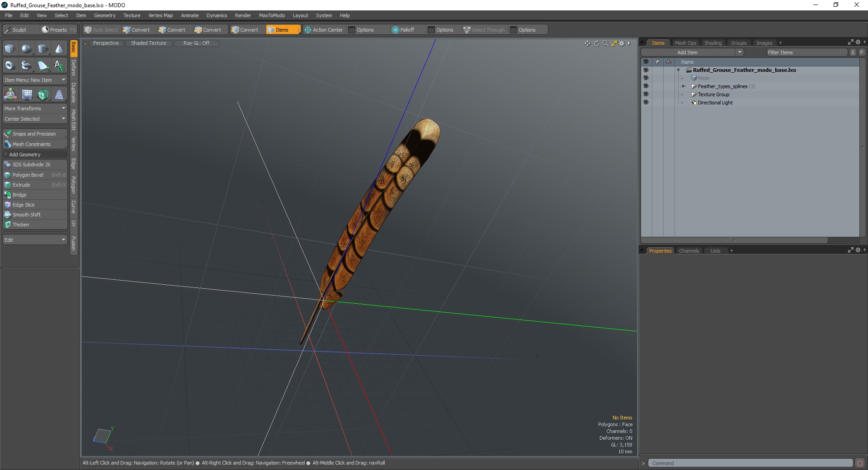This screenshot has height=470, width=868.
Task: Open Item Menu: New Item dropdown
Action: point(35,80)
